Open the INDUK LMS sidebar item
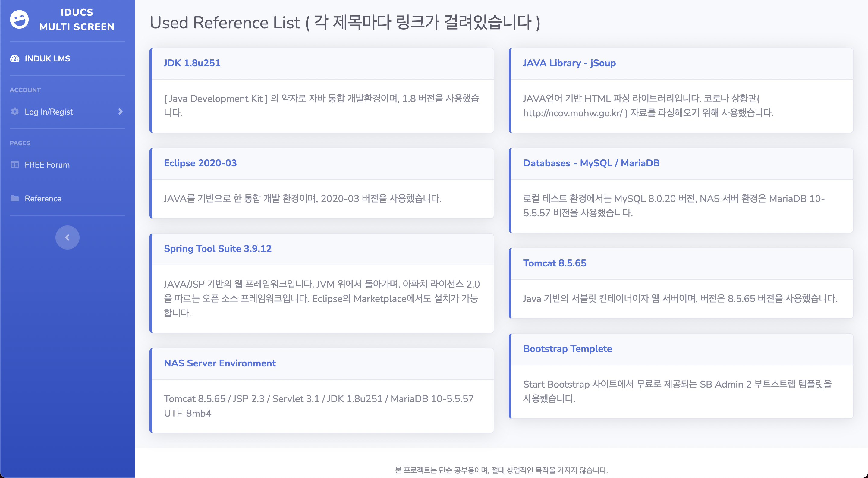 [48, 58]
